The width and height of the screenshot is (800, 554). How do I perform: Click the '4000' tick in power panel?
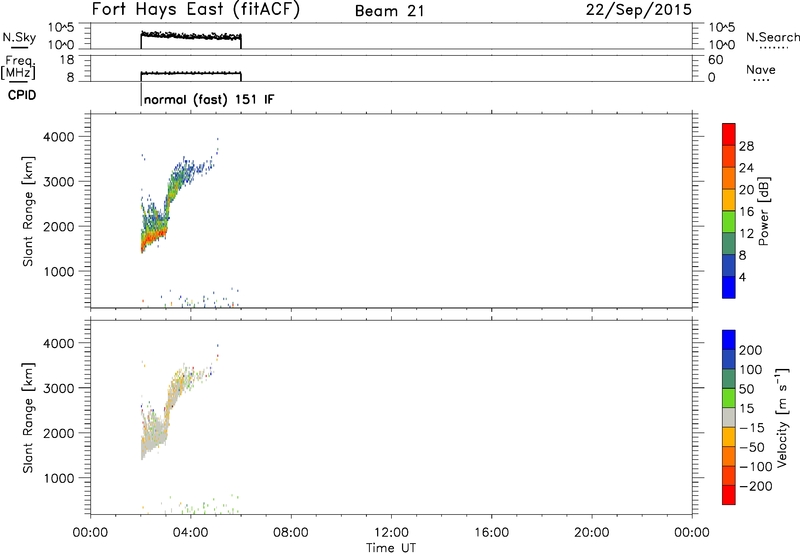tap(59, 137)
